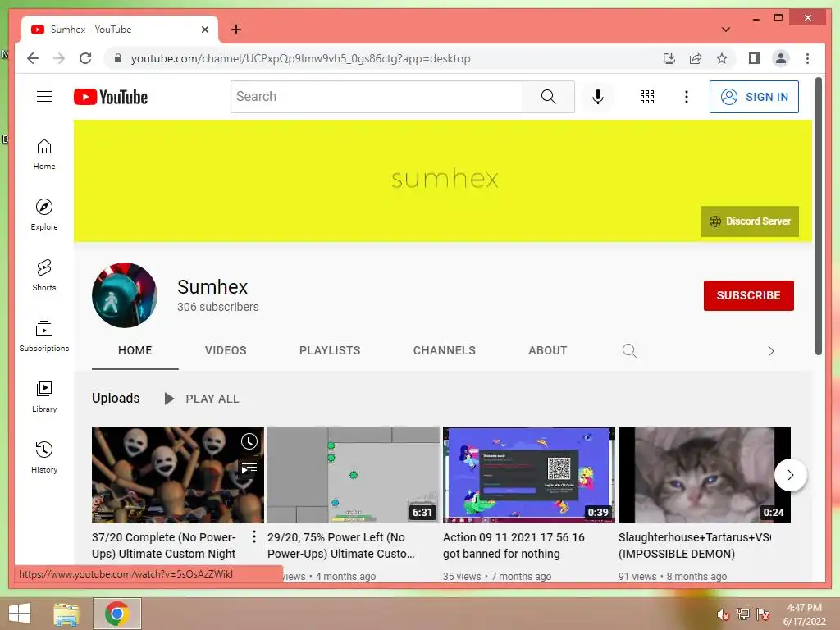Switch to the ABOUT tab
This screenshot has height=630, width=840.
point(547,351)
